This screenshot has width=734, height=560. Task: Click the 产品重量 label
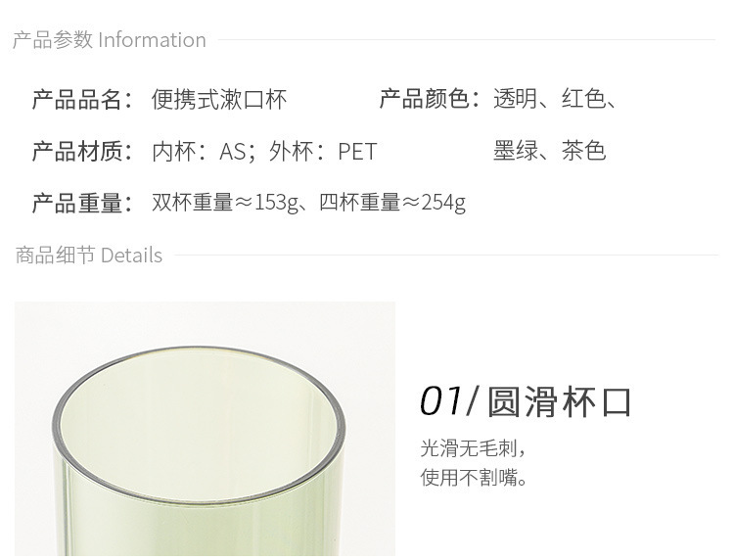82,203
